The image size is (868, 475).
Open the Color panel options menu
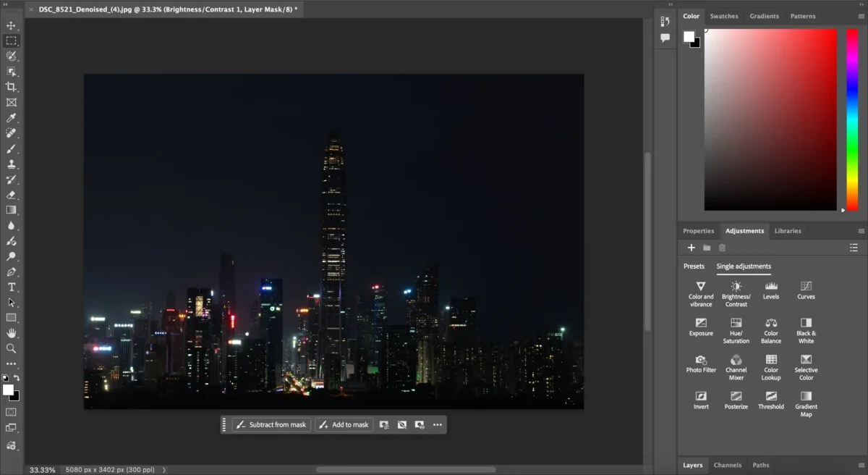pos(861,16)
